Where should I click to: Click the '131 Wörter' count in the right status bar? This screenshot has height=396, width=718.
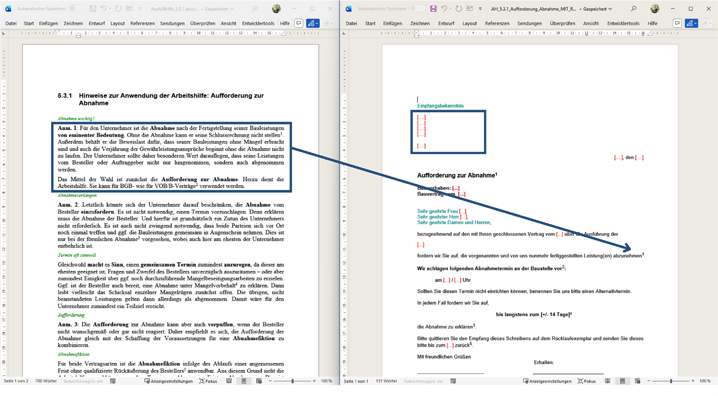pos(386,381)
